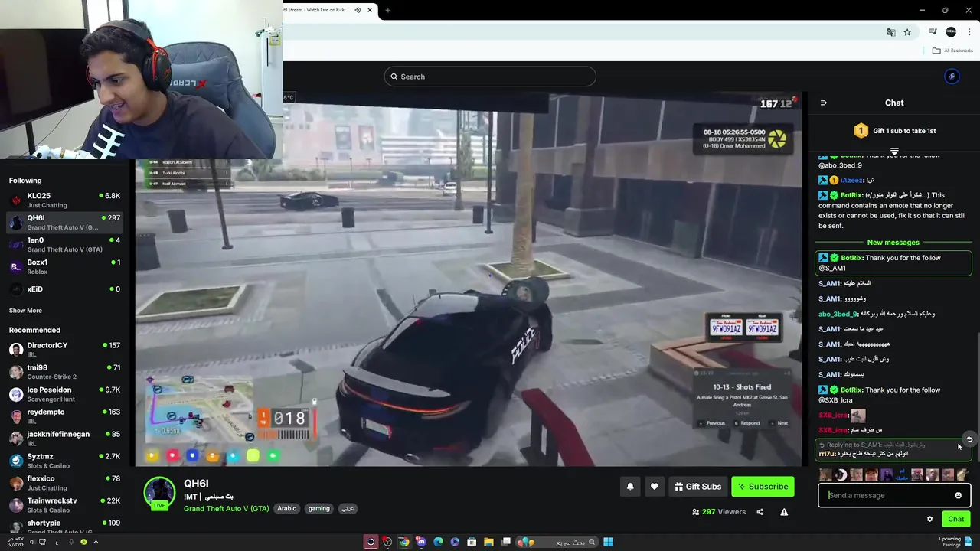Screen dimensions: 980x551
Task: Open DirectorICY recommended channel
Action: [x=64, y=350]
